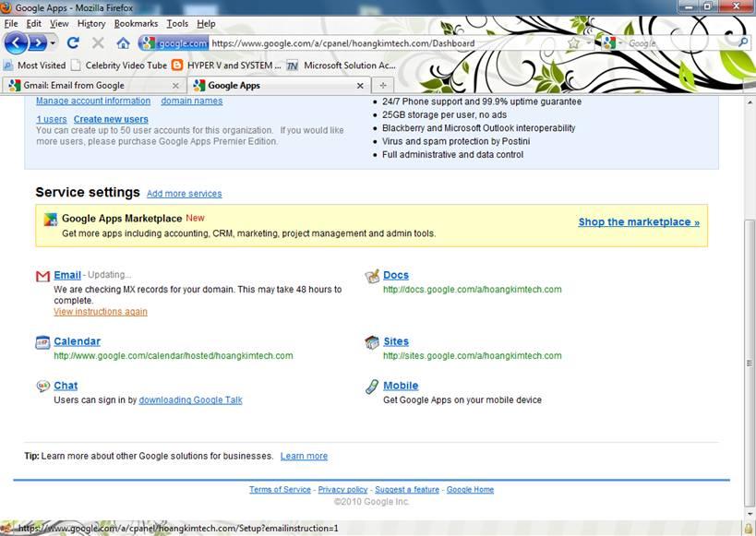Click the Add more services link
756x536 pixels.
tap(185, 194)
